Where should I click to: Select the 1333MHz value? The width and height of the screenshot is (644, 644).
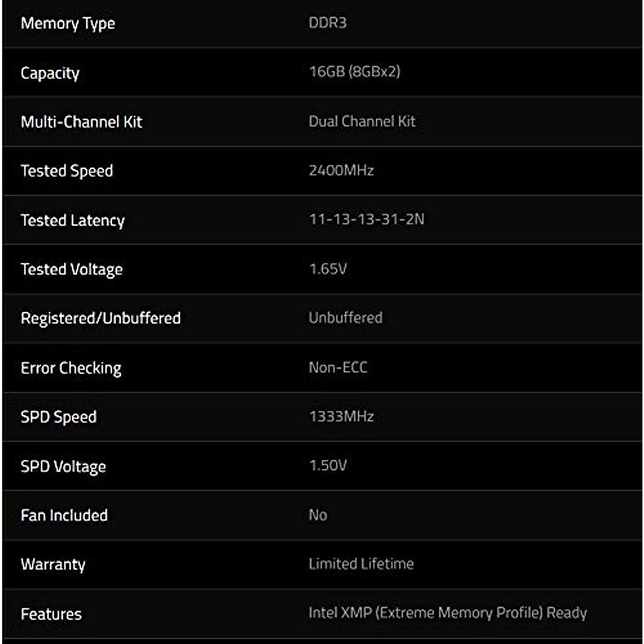(341, 416)
